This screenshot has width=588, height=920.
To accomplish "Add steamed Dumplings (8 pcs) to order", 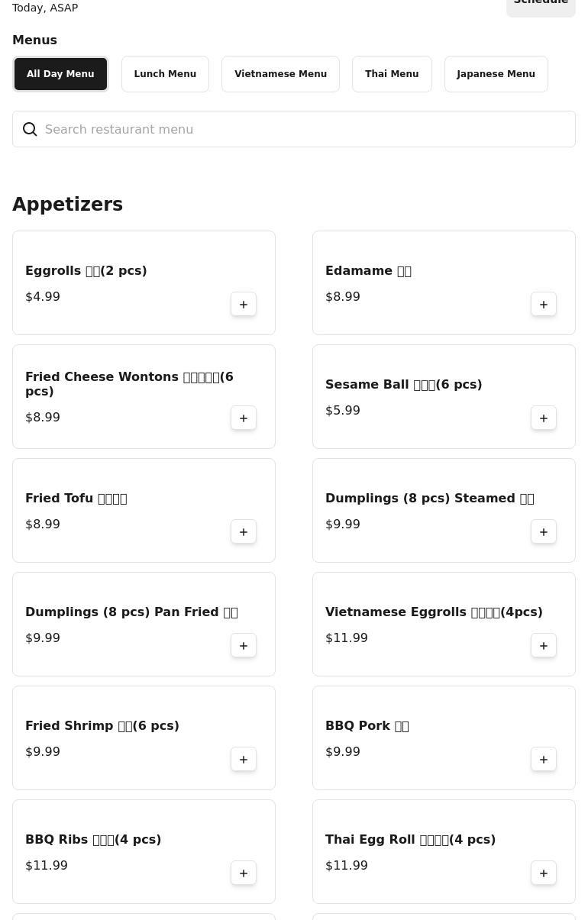I will point(544,532).
